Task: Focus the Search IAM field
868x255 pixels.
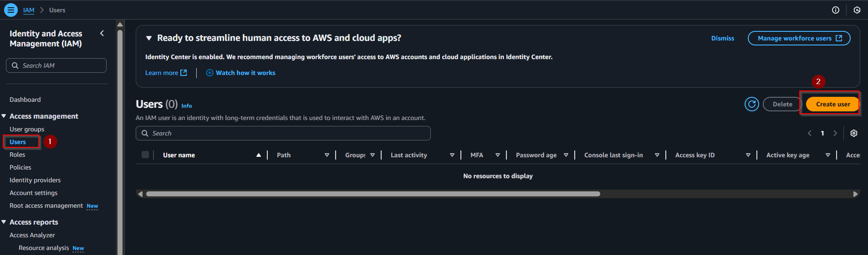Action: [56, 65]
